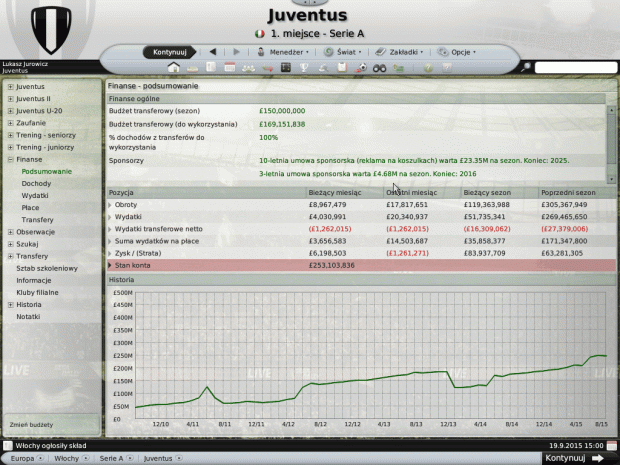Go forward with the right arrow button

click(x=236, y=52)
